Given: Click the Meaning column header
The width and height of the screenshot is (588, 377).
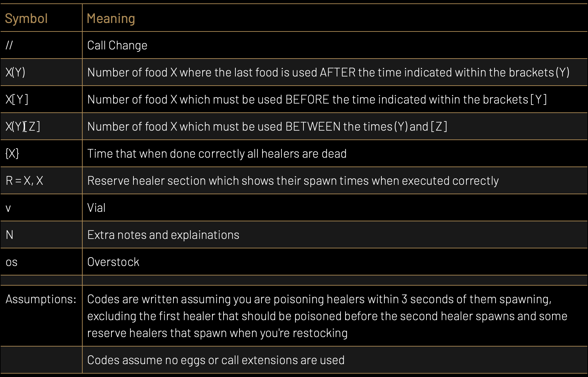Looking at the screenshot, I should point(111,19).
